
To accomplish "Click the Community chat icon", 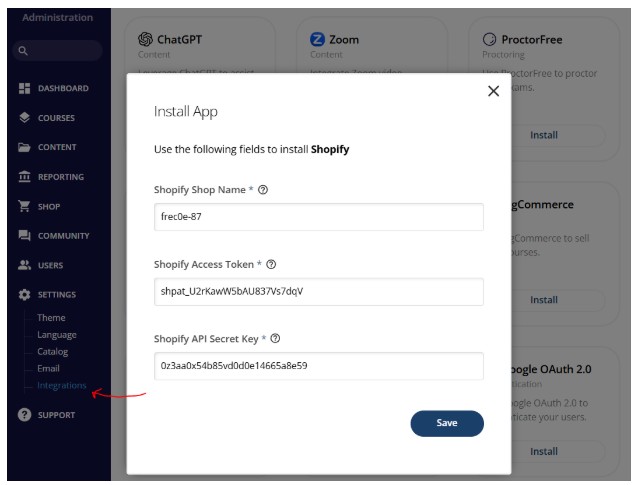I will tap(24, 236).
